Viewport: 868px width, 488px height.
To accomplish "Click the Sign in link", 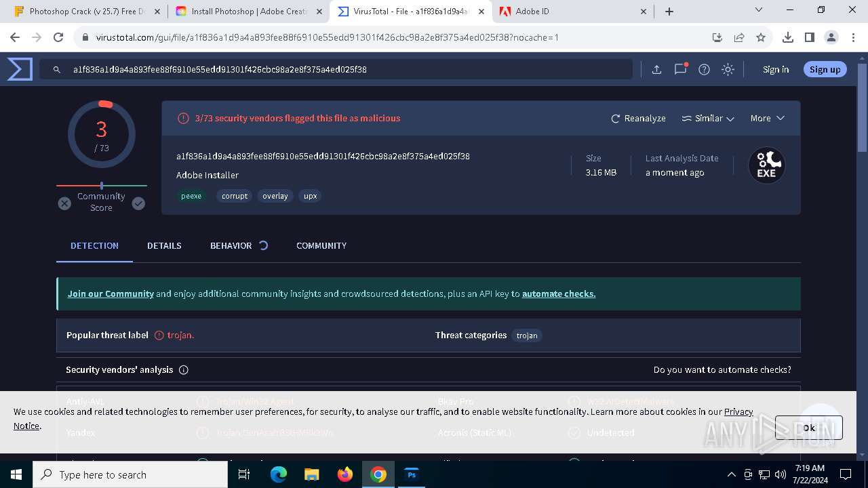I will tap(776, 69).
